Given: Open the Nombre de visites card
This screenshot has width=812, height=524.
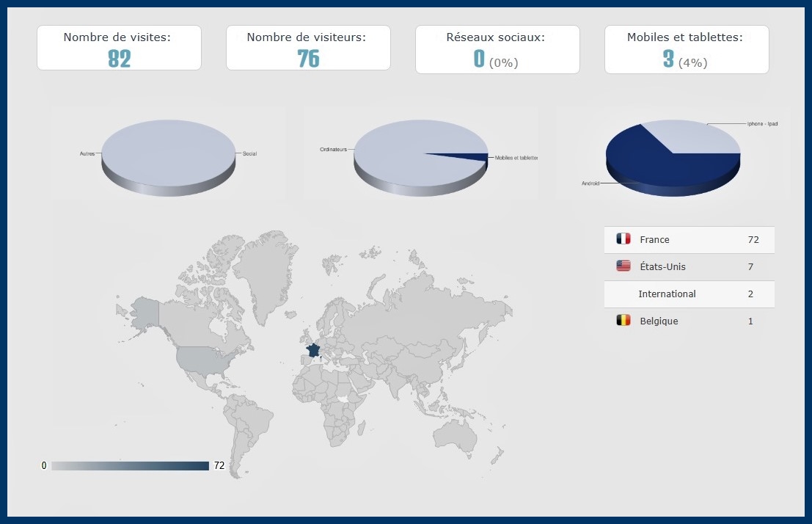Looking at the screenshot, I should [119, 48].
